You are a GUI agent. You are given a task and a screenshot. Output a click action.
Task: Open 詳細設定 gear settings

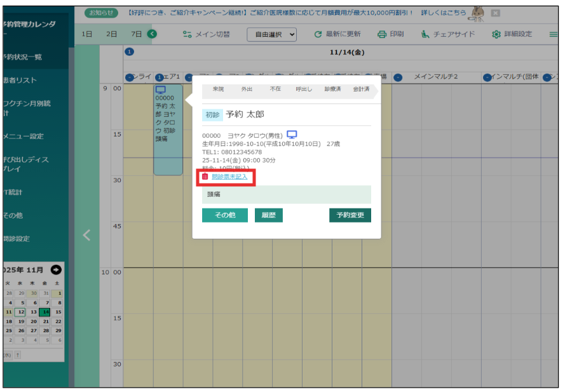[x=496, y=34]
